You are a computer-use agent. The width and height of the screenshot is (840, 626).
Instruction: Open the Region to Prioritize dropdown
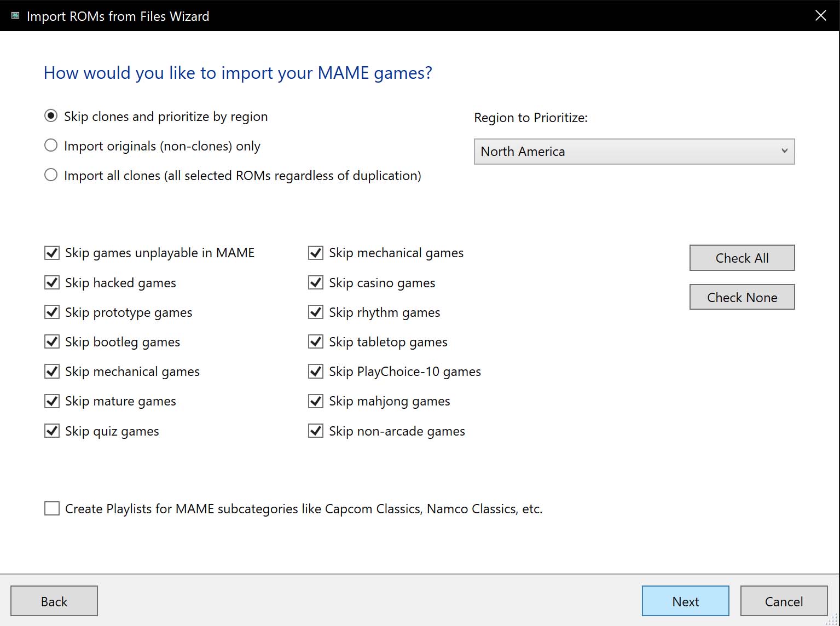[x=634, y=152]
